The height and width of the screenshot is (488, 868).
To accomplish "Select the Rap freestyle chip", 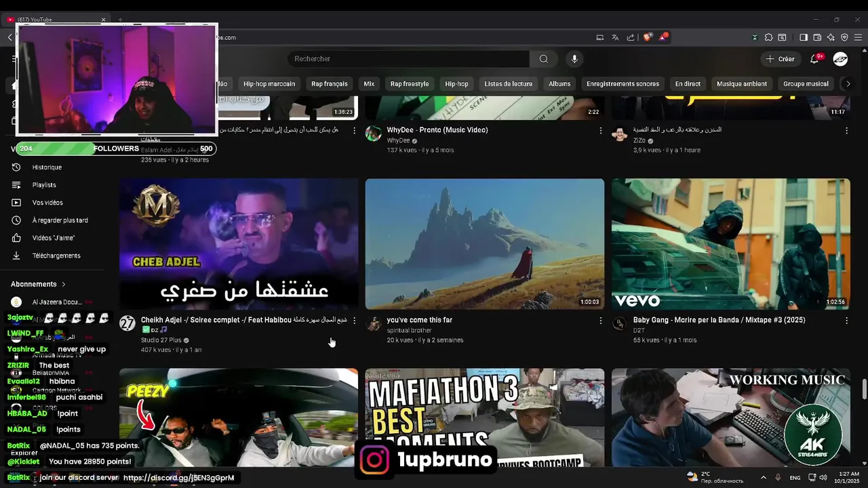I will pos(410,84).
